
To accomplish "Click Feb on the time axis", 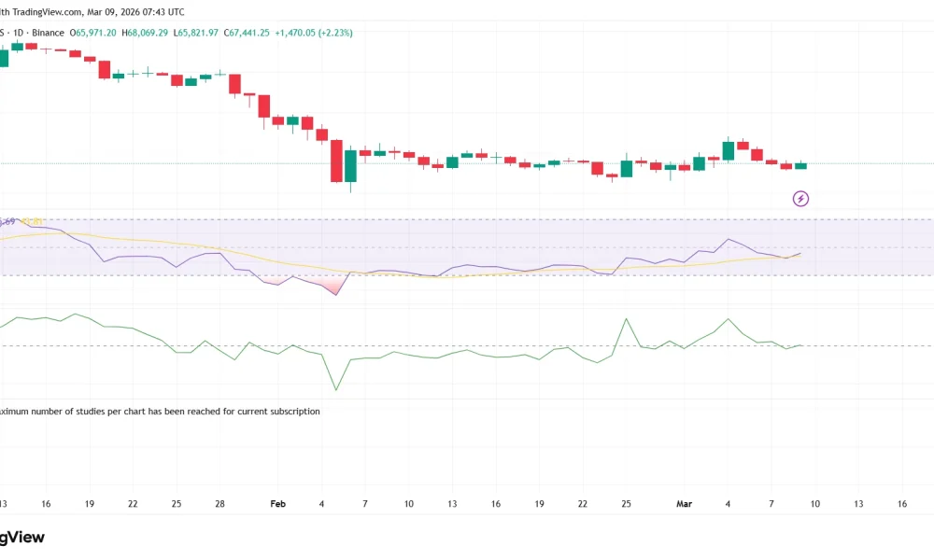I will click(x=277, y=503).
